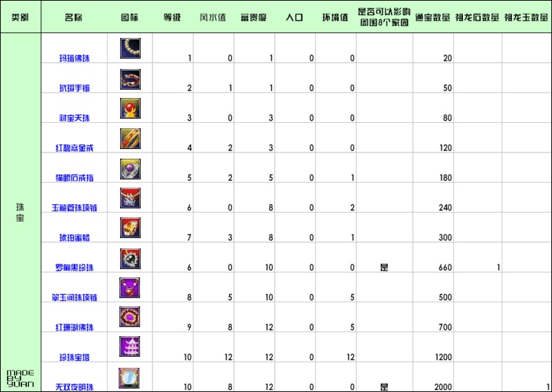The image size is (552, 392).
Task: Follow the 翠玉润珠项链 link
Action: (75, 297)
